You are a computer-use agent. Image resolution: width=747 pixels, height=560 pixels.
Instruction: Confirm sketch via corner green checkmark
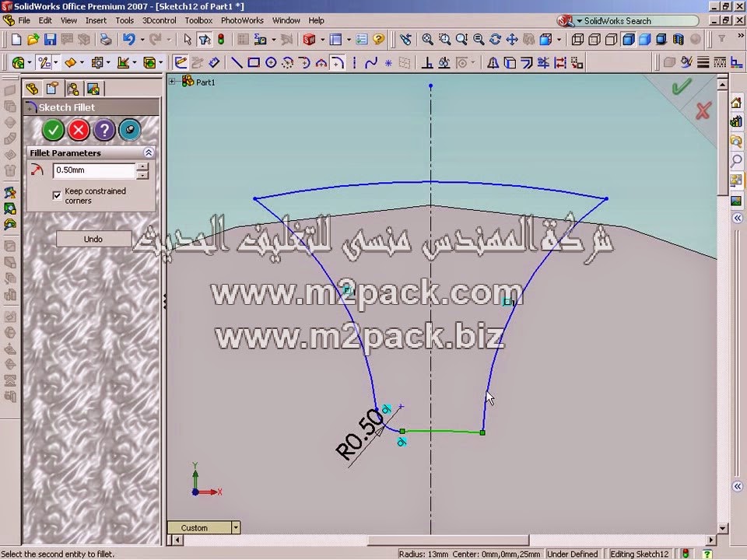[682, 86]
